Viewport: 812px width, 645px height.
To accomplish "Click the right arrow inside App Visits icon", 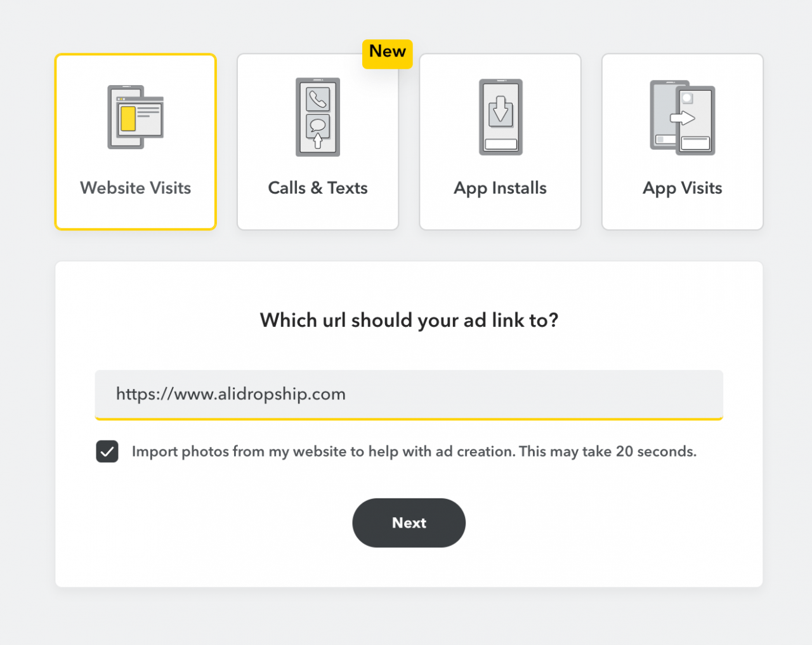I will click(x=683, y=118).
